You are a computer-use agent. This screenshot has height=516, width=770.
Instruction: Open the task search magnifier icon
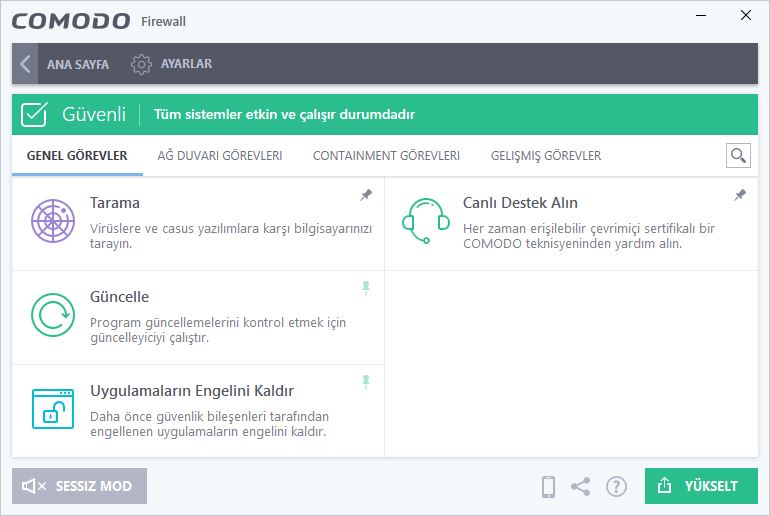tap(738, 156)
